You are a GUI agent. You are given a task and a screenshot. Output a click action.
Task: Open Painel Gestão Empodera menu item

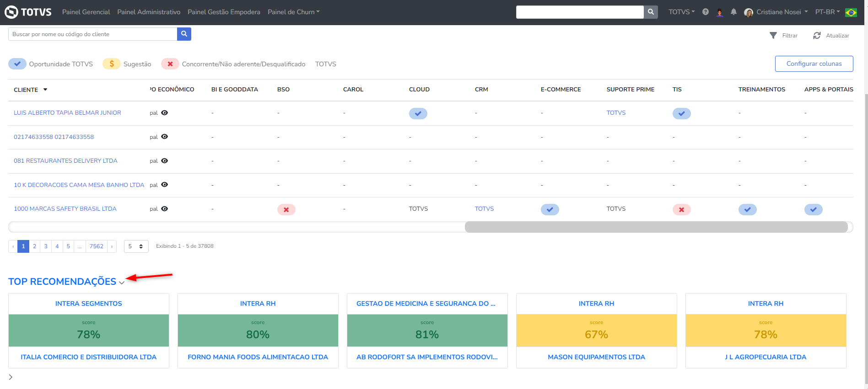(x=224, y=12)
